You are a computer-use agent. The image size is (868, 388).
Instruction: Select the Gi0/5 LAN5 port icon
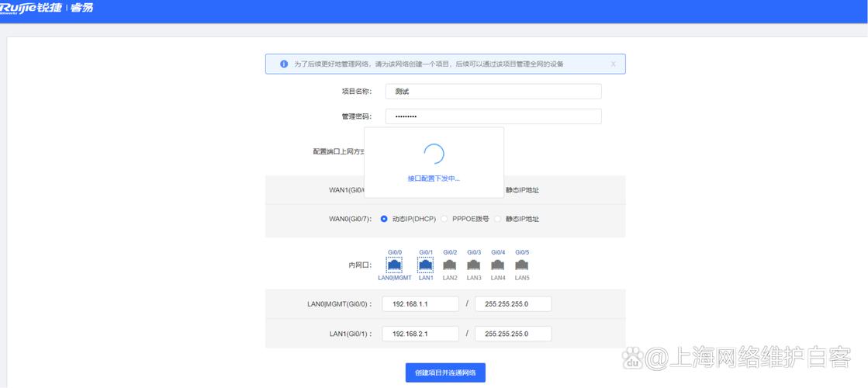point(522,265)
